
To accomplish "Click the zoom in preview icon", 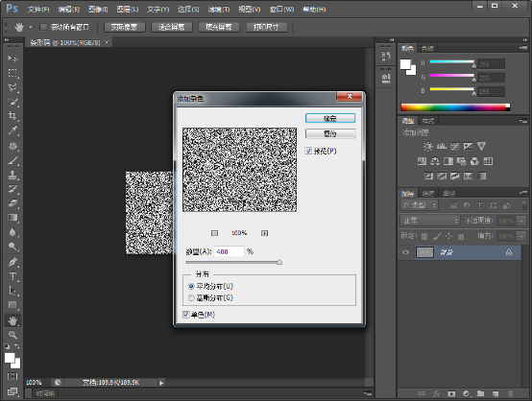I will tap(264, 233).
